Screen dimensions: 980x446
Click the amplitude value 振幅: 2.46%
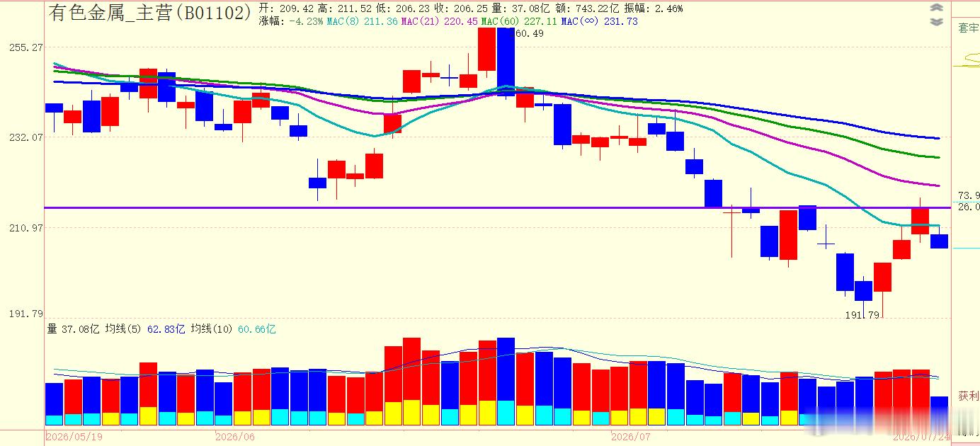[654, 8]
